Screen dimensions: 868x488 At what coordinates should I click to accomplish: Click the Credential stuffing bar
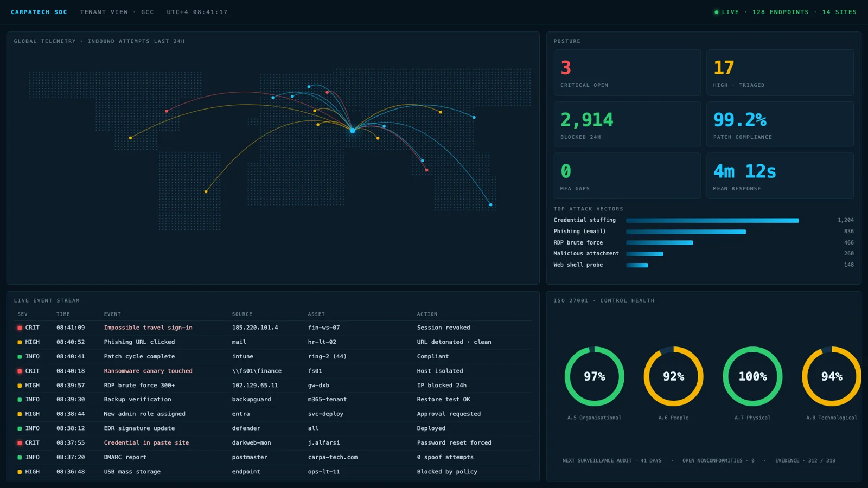(x=712, y=220)
